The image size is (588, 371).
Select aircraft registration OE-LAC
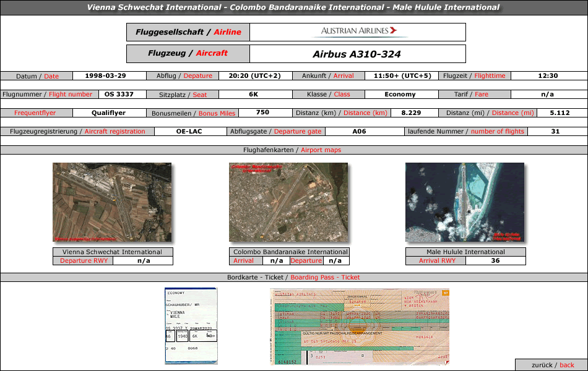tap(189, 132)
